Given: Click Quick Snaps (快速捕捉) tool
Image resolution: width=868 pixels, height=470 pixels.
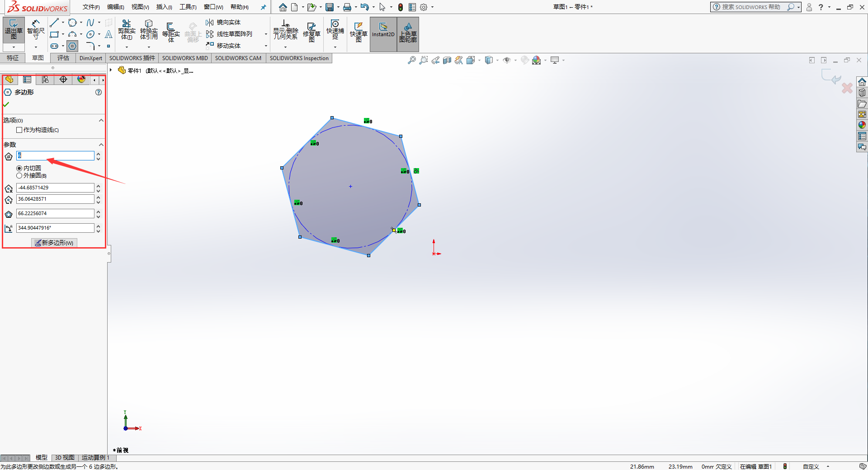Looking at the screenshot, I should pyautogui.click(x=335, y=30).
